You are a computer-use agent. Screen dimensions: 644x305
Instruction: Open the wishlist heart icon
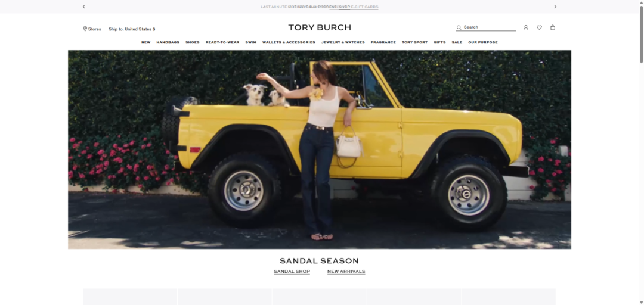tap(539, 27)
